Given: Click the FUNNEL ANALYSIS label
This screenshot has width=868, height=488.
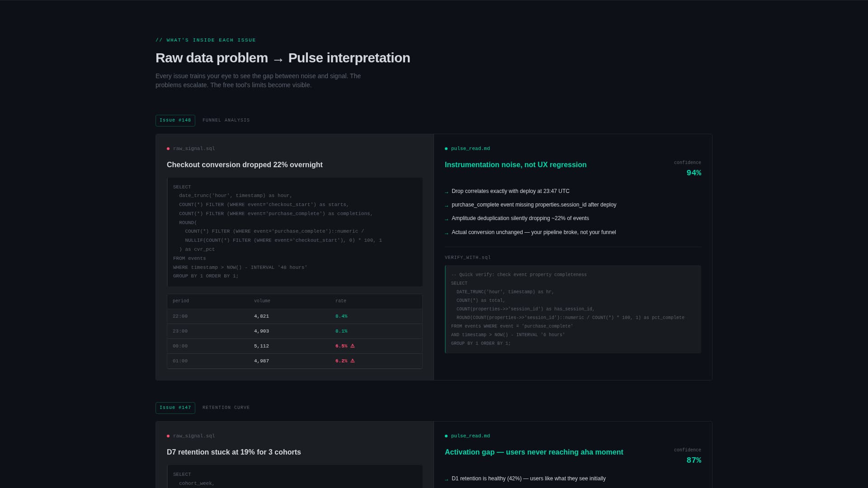Looking at the screenshot, I should point(226,120).
